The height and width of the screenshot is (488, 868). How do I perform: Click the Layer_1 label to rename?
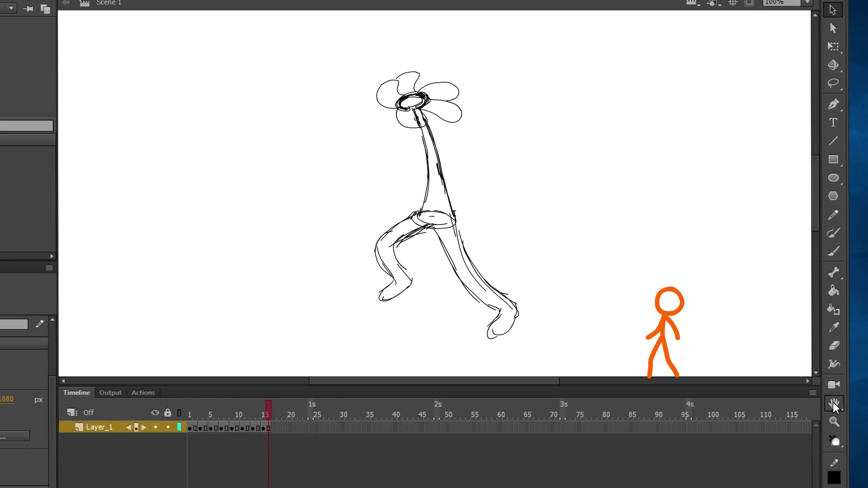[99, 427]
